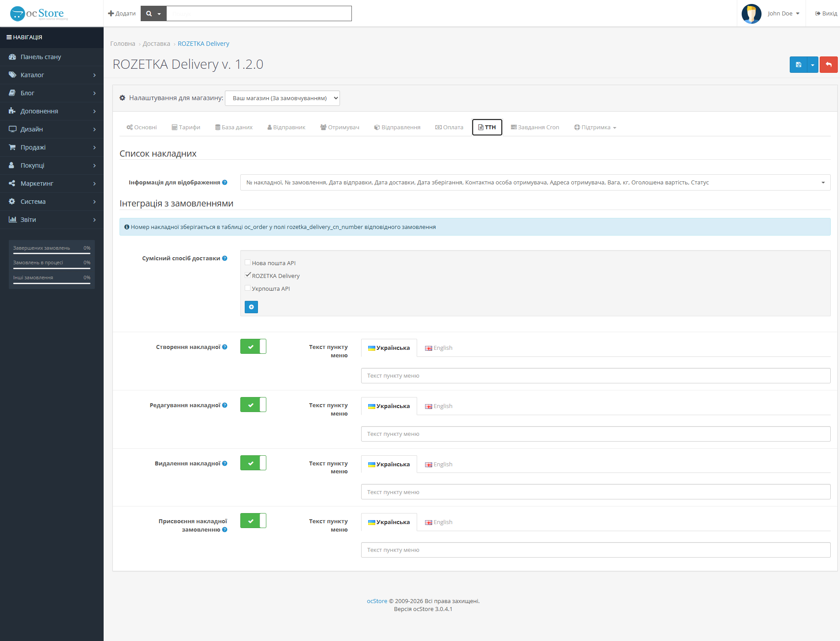The width and height of the screenshot is (840, 641).
Task: Click help icon next to Створення накладної
Action: 225,347
